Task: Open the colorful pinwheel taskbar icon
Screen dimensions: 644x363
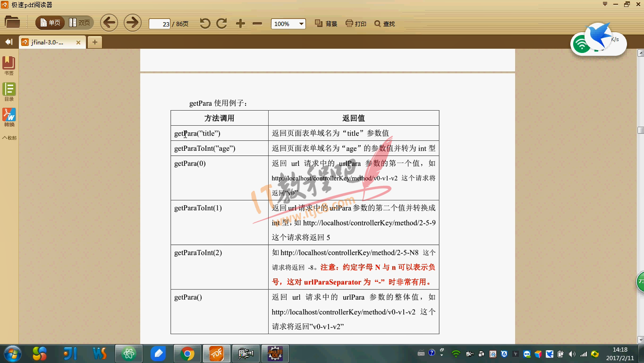Action: click(40, 354)
